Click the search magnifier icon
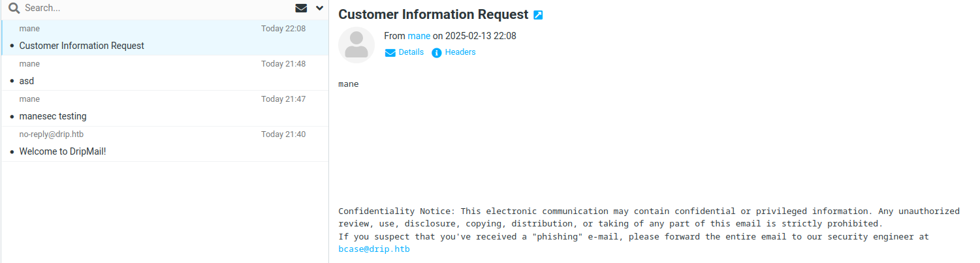 click(x=14, y=8)
